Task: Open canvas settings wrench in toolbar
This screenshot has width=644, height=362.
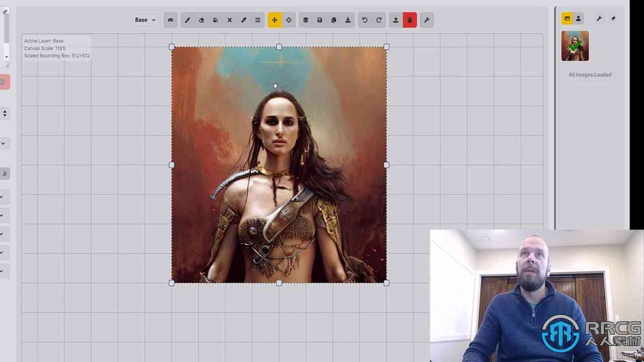Action: [x=427, y=20]
